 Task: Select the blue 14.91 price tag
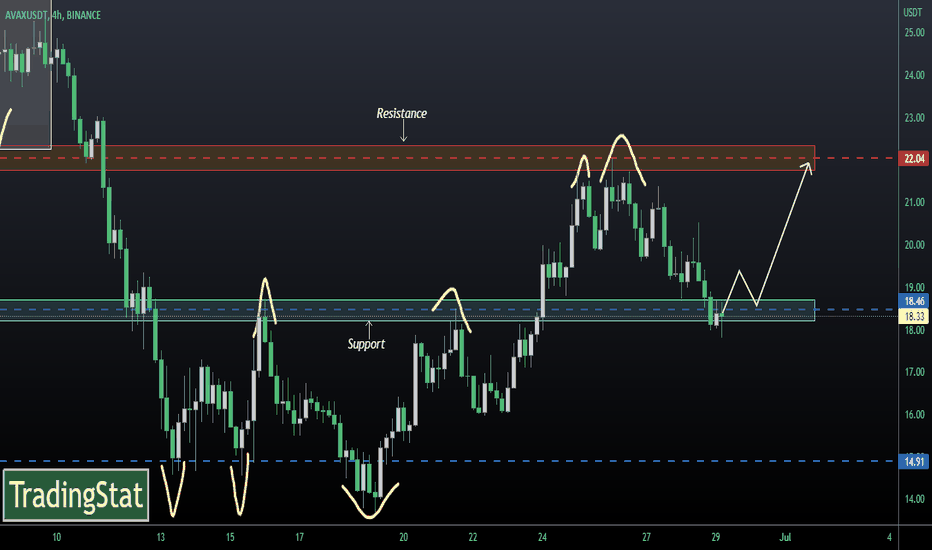point(914,461)
